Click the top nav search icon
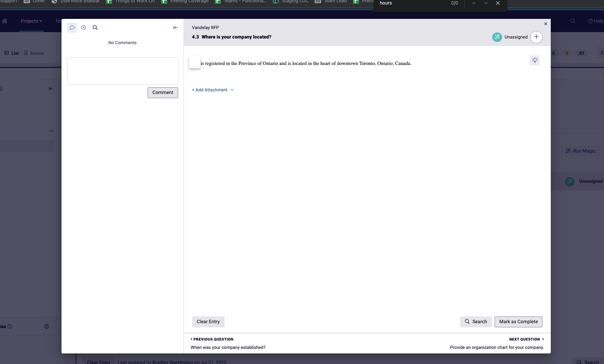This screenshot has height=364, width=604. click(x=573, y=21)
